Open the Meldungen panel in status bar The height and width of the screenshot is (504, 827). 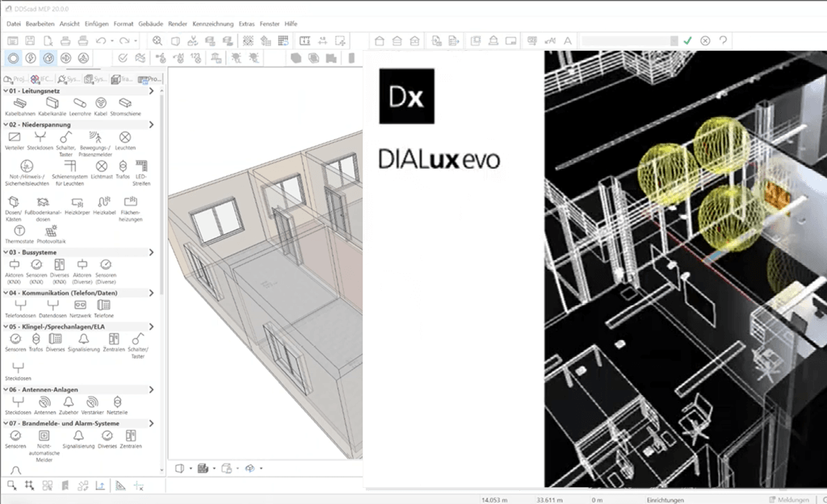[793, 499]
